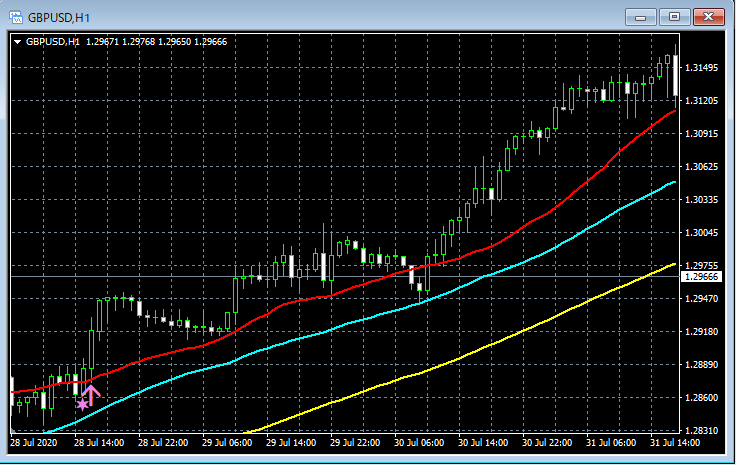Minimize the GBPUSD,H1 chart window
This screenshot has height=465, width=736.
[x=641, y=17]
